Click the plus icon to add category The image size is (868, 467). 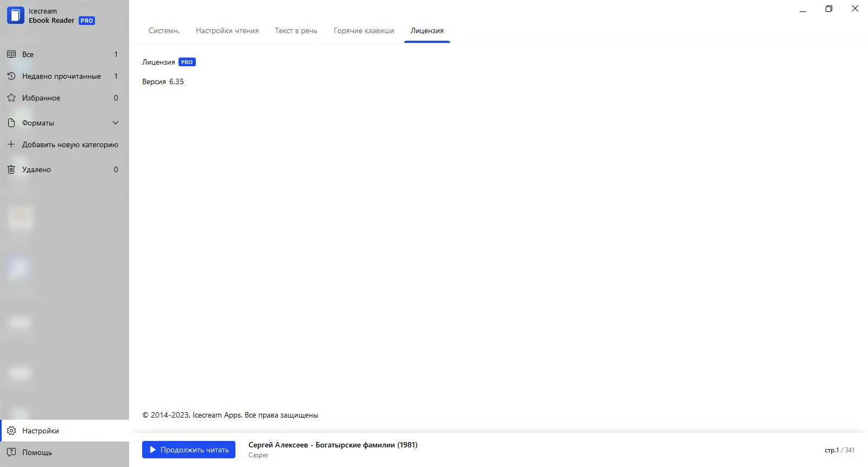tap(11, 144)
